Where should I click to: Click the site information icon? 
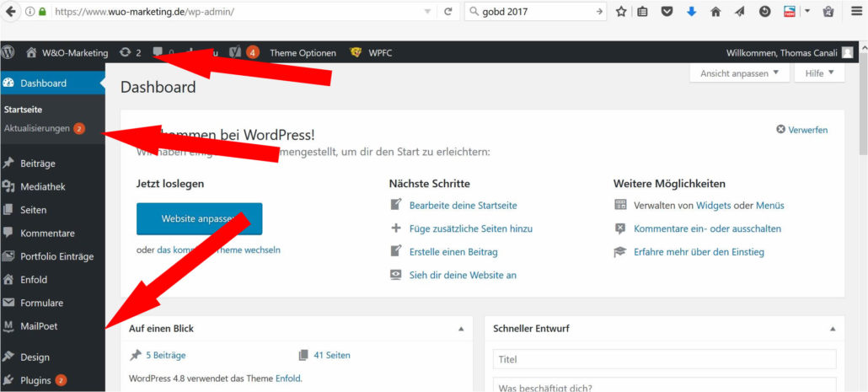[29, 12]
